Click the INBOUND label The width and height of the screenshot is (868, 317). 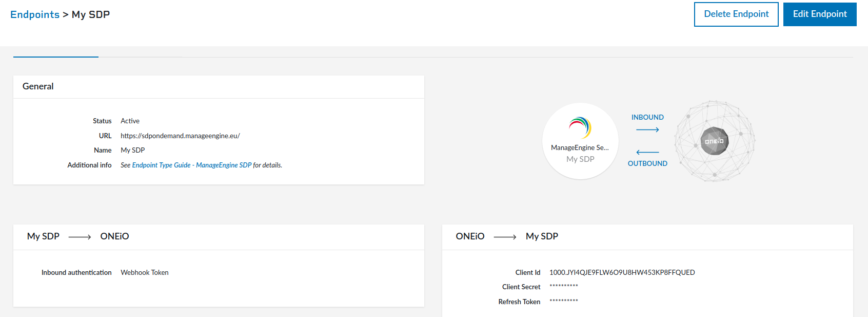[x=647, y=117]
